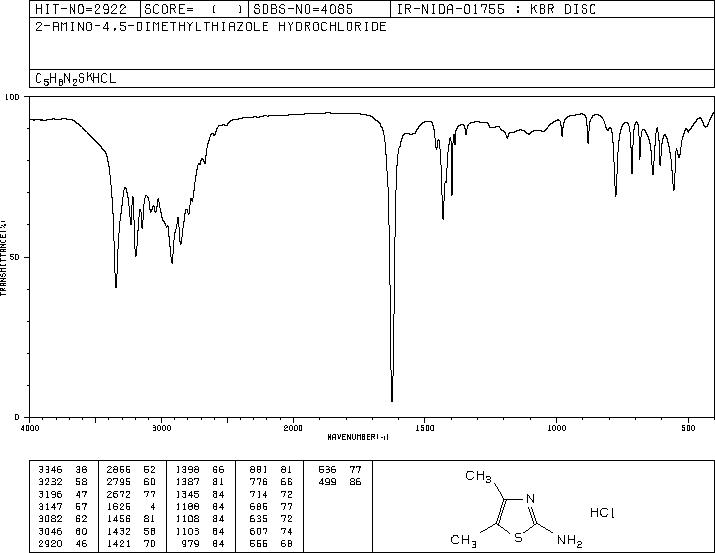Viewport: 715px width, 553px height.
Task: Select the 2920 peak table entry
Action: point(63,544)
